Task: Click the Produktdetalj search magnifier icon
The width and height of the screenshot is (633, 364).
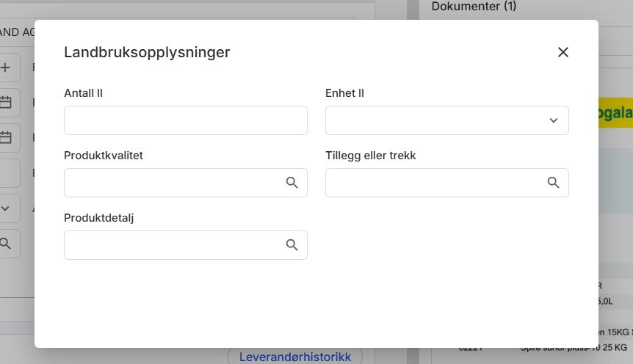Action: 292,245
